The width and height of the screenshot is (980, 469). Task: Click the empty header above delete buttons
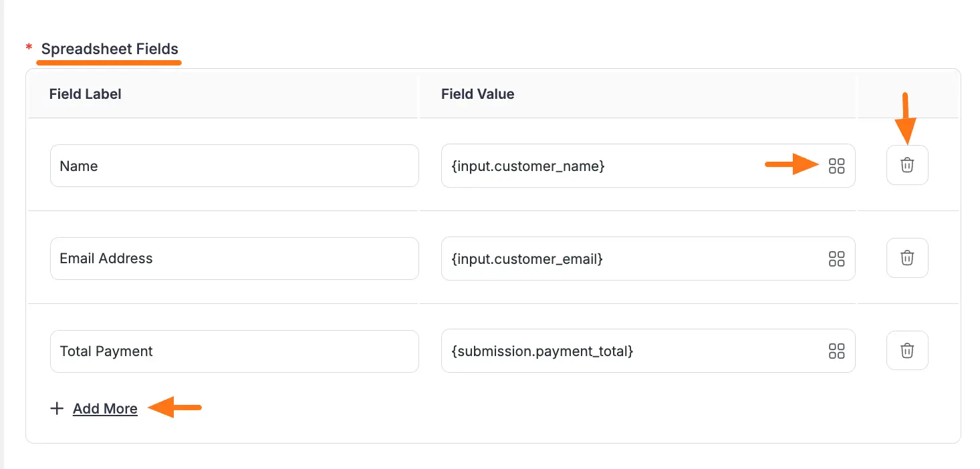coord(907,94)
